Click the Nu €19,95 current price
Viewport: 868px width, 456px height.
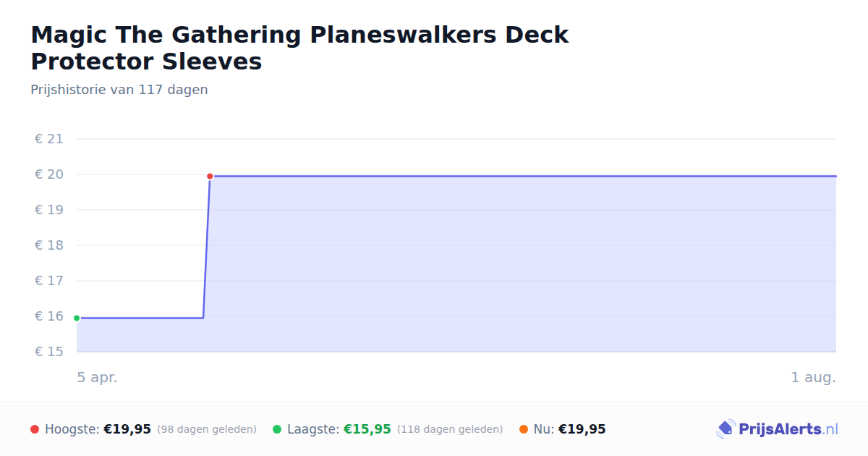coord(582,429)
